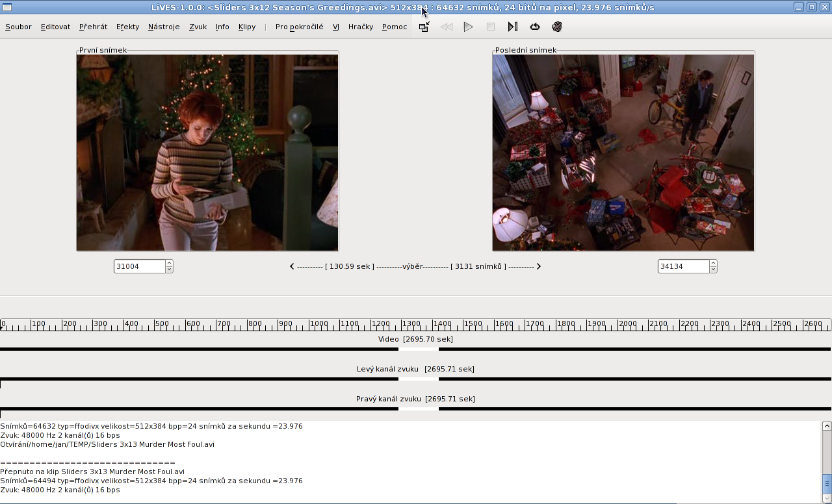This screenshot has width=832, height=504.
Task: Click the right selection arrow after výběr
Action: (538, 266)
